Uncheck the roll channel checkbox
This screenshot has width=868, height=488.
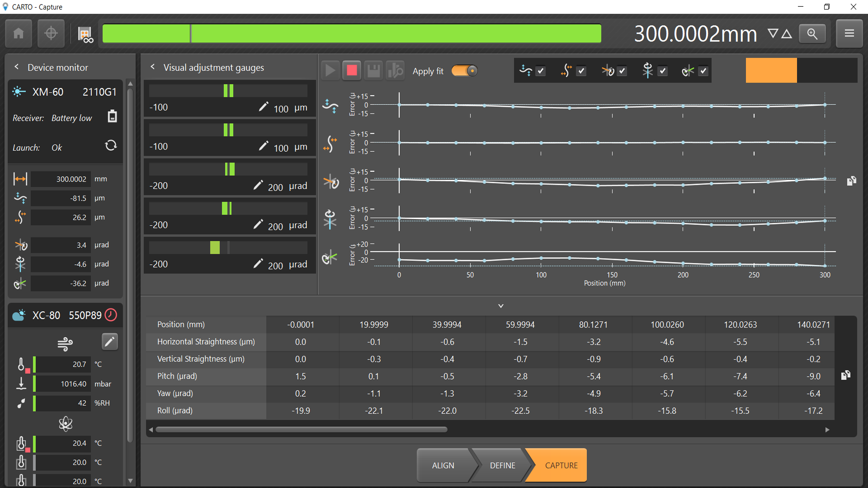703,71
